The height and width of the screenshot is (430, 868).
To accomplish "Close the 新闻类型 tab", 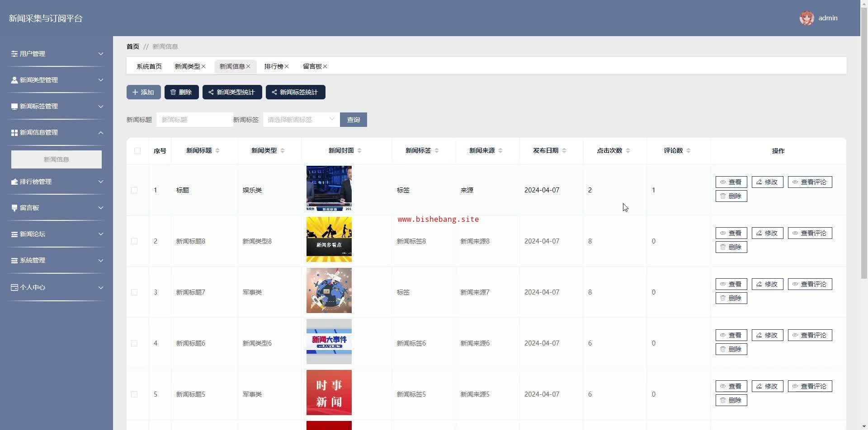I will tap(203, 66).
